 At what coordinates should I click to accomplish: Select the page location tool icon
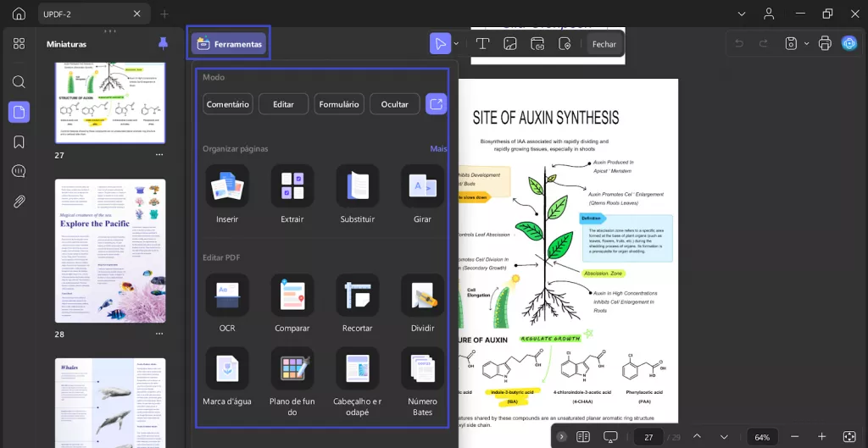point(564,44)
